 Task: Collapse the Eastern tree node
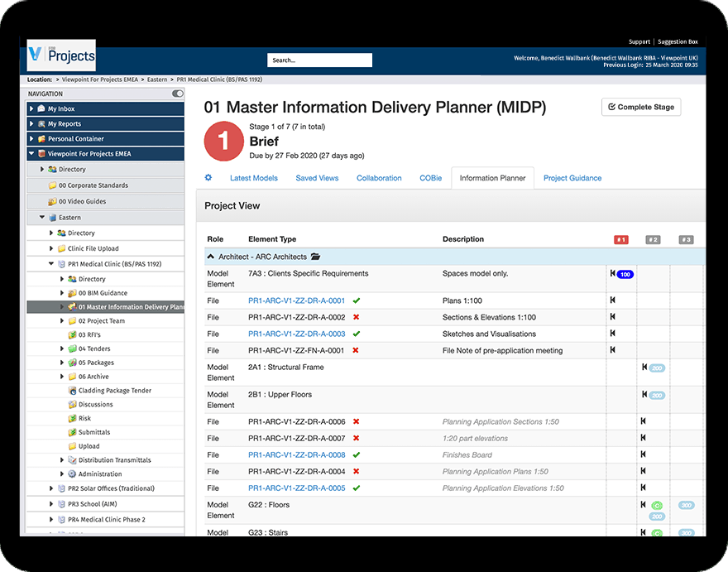(42, 217)
